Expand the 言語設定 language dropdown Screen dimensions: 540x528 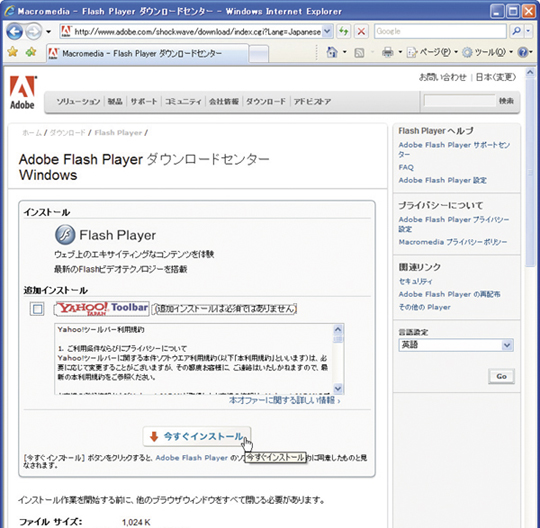456,345
